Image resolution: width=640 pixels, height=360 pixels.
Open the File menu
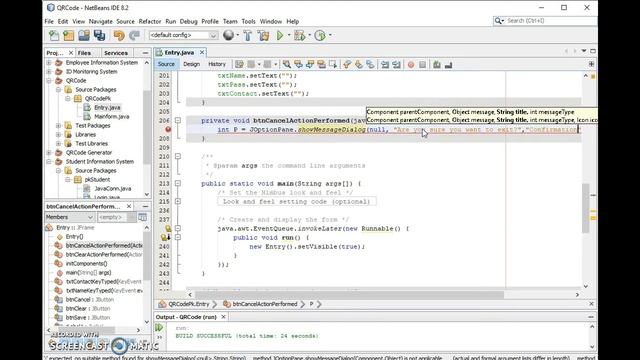(x=49, y=21)
